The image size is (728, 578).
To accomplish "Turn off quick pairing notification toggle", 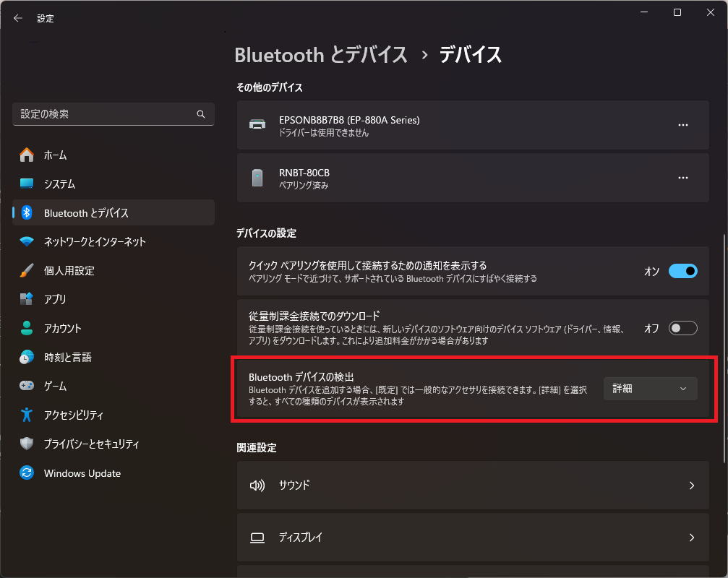I will [683, 271].
